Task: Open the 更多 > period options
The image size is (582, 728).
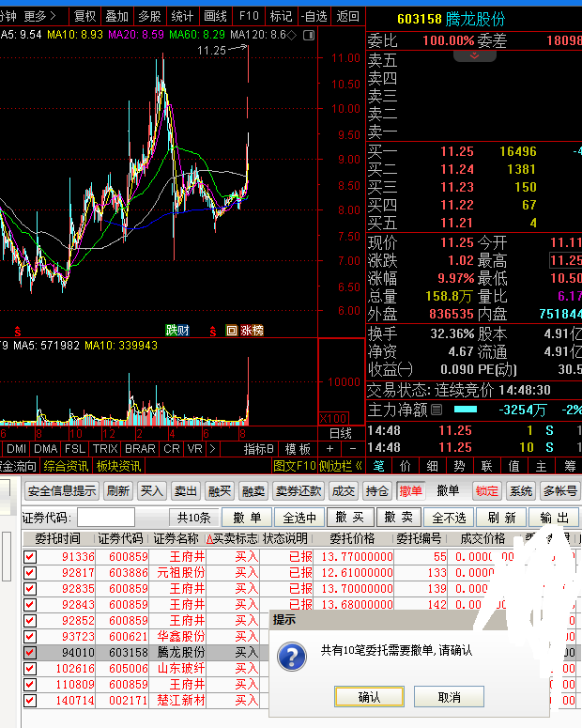Action: (40, 17)
